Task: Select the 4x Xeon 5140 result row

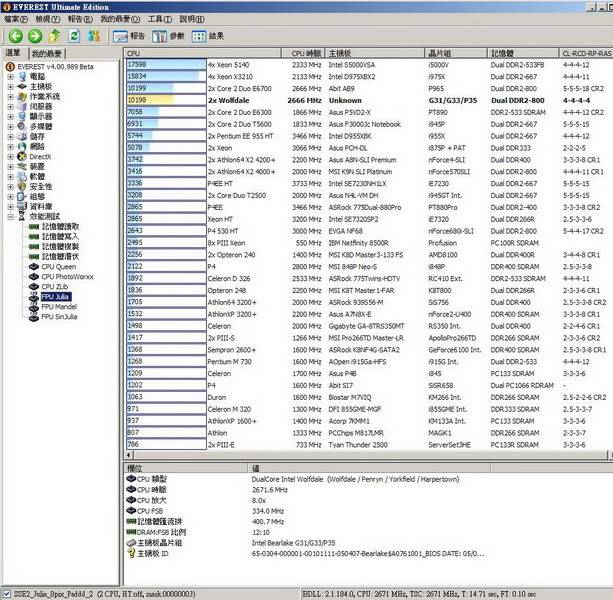Action: 369,65
